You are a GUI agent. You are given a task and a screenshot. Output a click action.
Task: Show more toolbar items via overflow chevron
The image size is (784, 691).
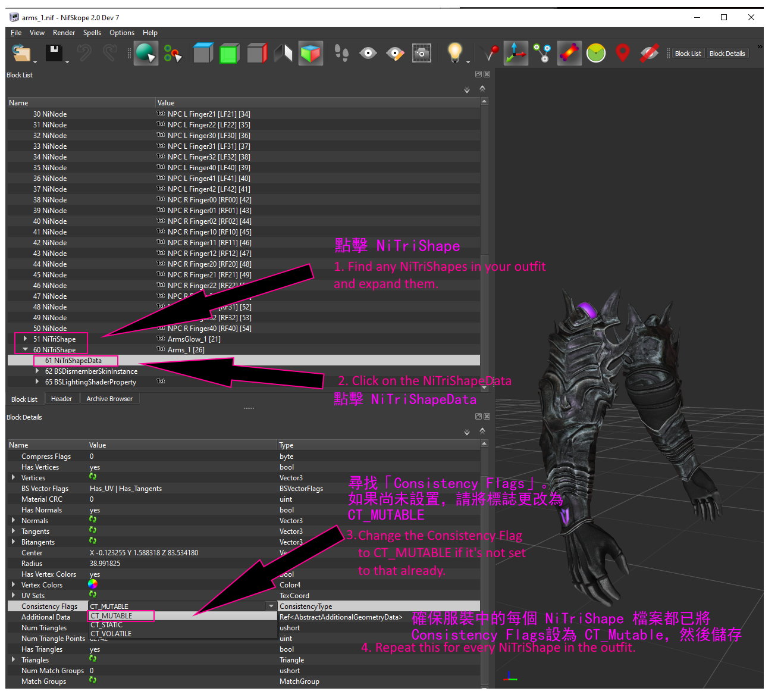759,47
